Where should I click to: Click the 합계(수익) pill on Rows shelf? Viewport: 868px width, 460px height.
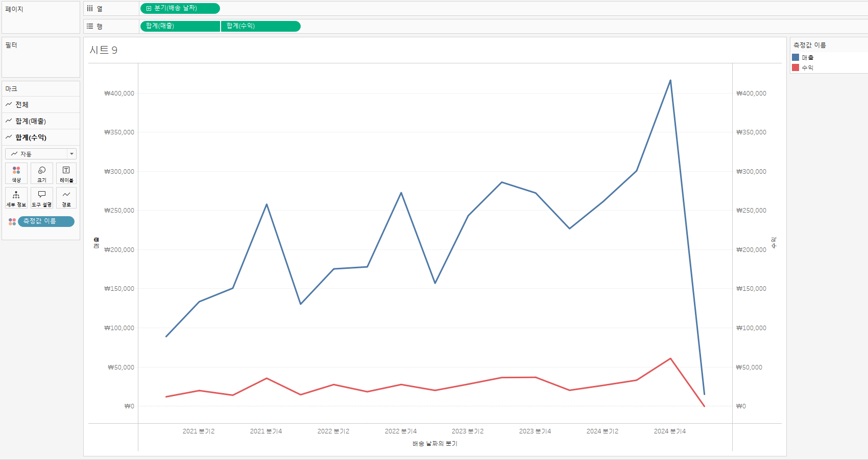point(261,26)
